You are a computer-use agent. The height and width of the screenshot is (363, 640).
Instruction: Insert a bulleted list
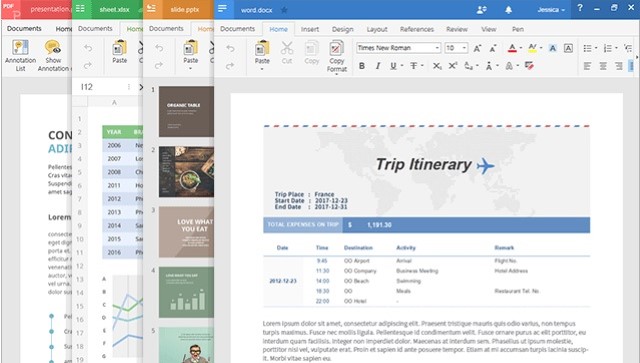[587, 48]
